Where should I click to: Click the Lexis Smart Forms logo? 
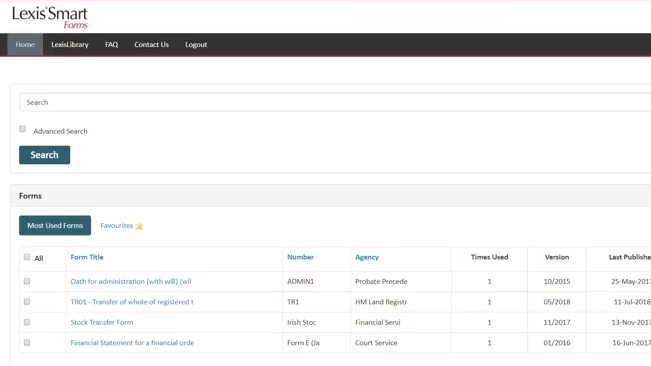click(x=50, y=18)
